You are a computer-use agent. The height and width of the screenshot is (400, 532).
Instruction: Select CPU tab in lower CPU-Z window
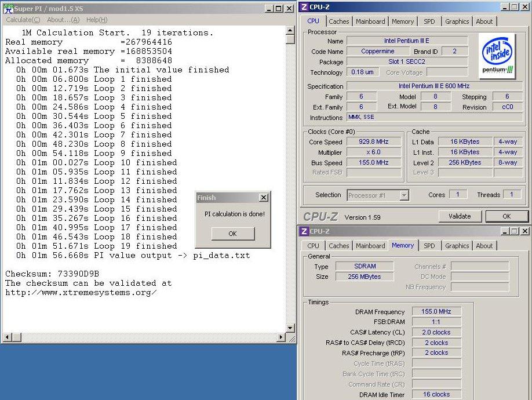coord(313,246)
